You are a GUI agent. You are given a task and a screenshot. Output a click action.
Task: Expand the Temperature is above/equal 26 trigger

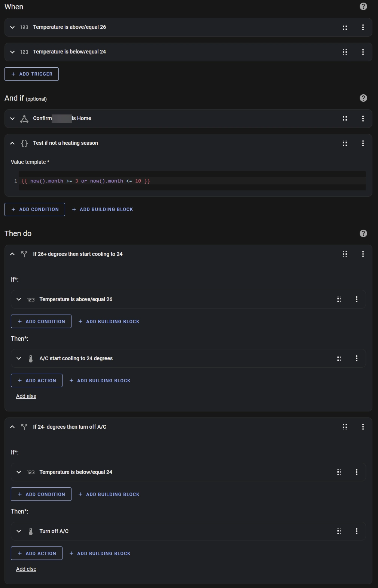12,27
